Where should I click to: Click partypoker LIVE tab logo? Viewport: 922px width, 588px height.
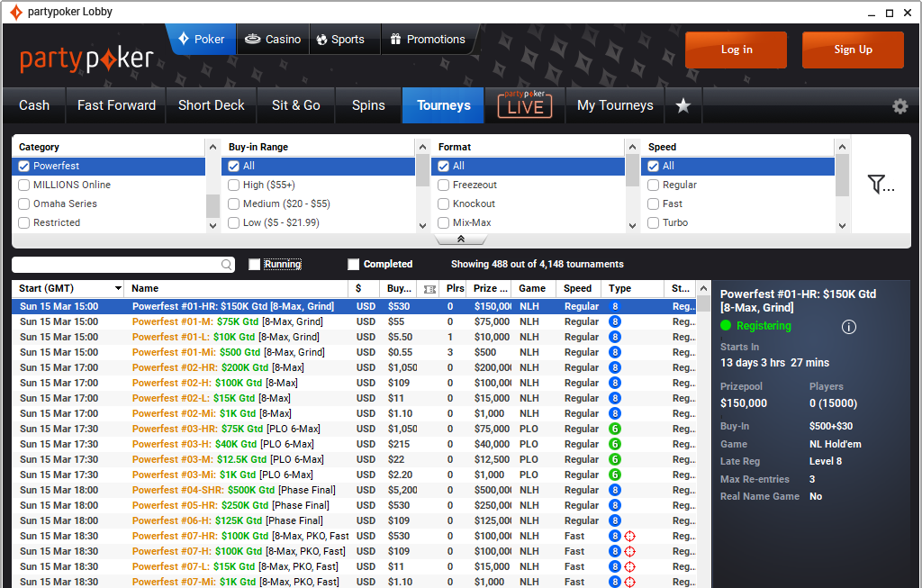pyautogui.click(x=525, y=104)
